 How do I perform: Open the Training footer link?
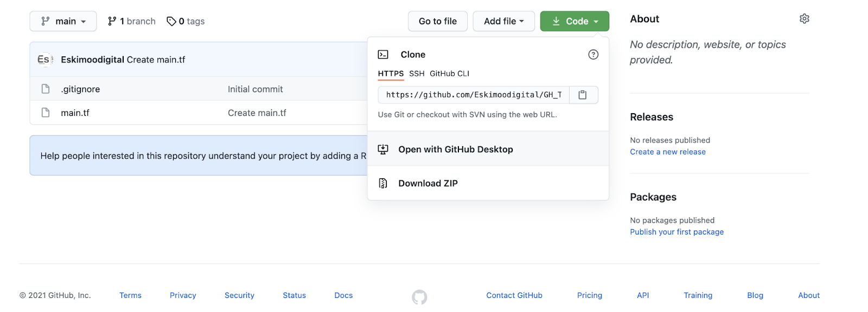698,295
